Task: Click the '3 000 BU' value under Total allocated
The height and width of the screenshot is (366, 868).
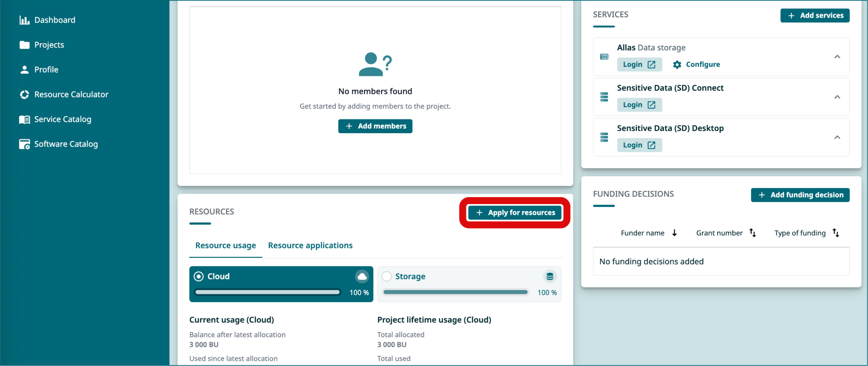Action: (392, 345)
